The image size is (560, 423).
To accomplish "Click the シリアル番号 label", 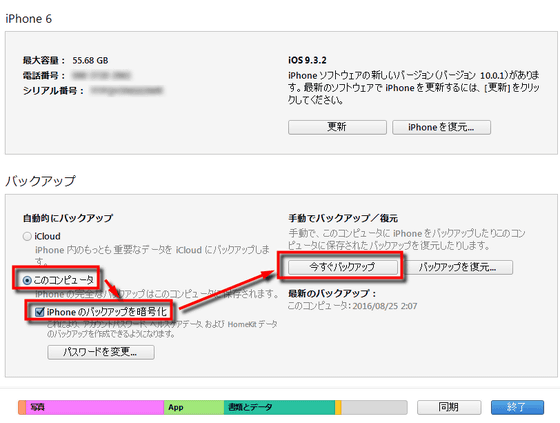I will (x=53, y=91).
